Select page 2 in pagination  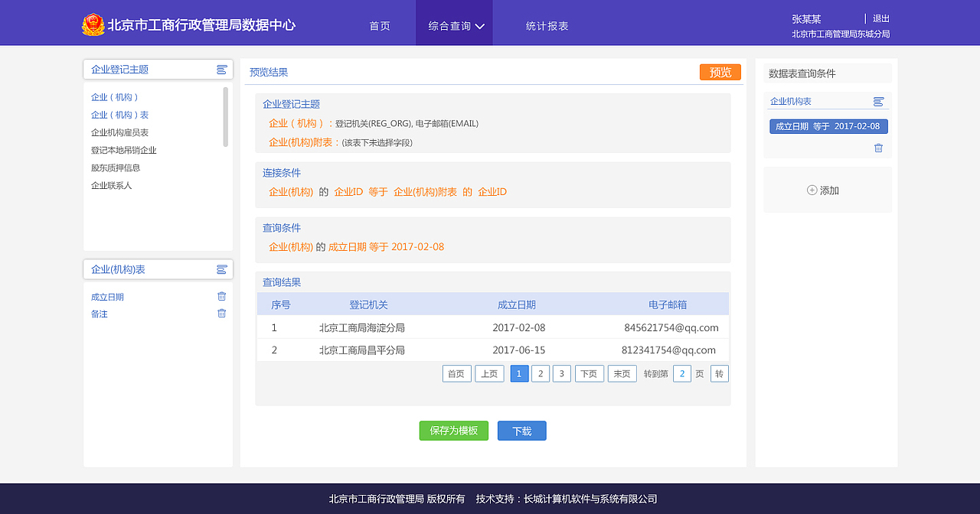(541, 373)
